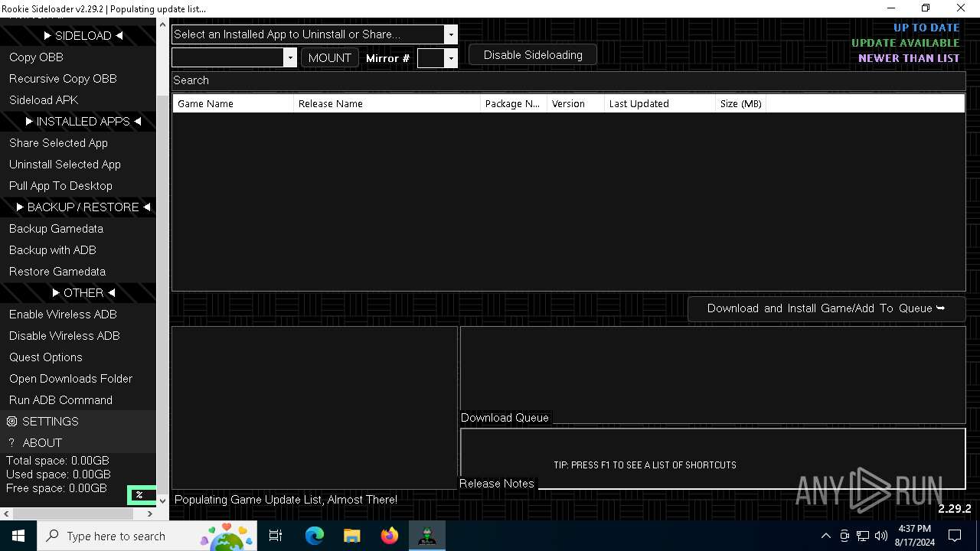Show hidden tray icons chevron

coord(825,536)
